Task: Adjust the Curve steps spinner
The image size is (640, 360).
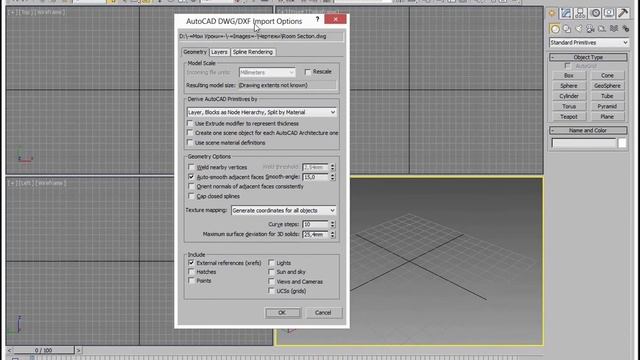Action: click(x=332, y=224)
